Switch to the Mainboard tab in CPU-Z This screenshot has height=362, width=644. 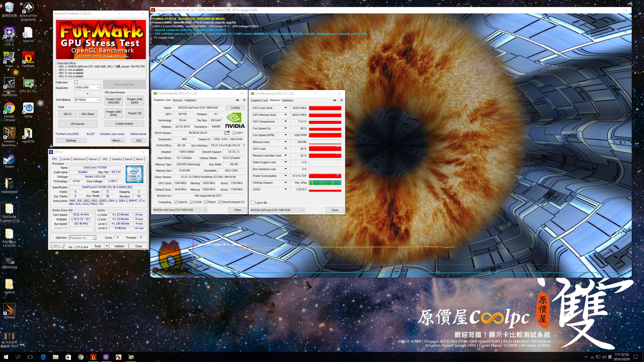pos(79,159)
